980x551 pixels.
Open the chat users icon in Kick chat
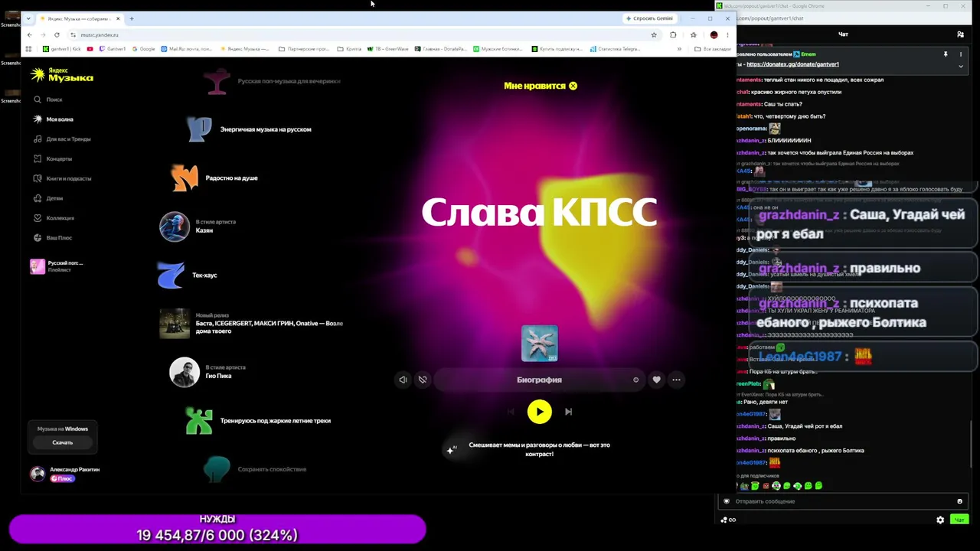tap(960, 34)
